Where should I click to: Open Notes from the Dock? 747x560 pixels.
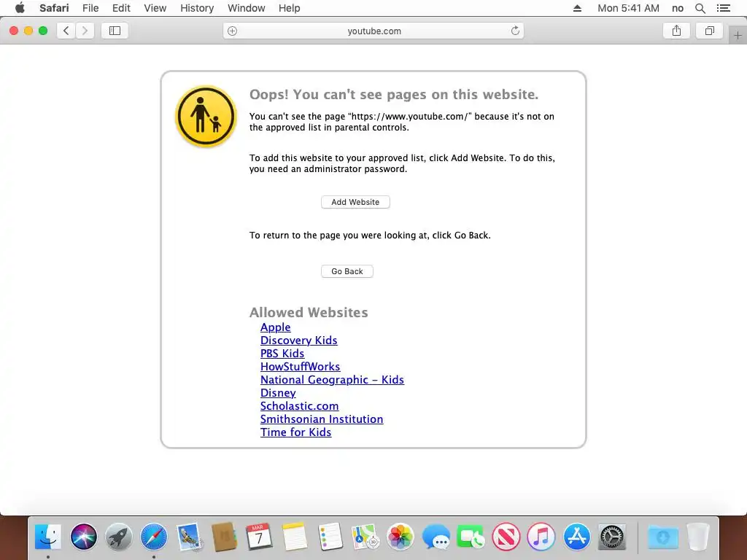tap(295, 537)
